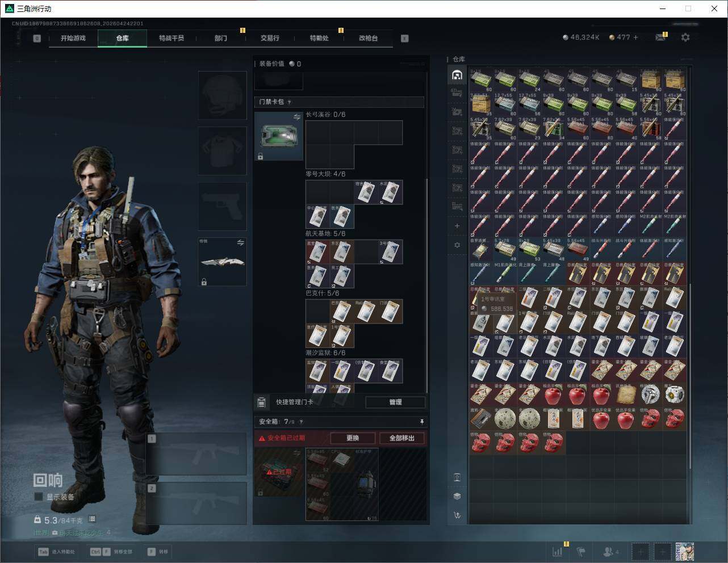The width and height of the screenshot is (728, 563).
Task: Click the 更换 button
Action: pos(353,438)
